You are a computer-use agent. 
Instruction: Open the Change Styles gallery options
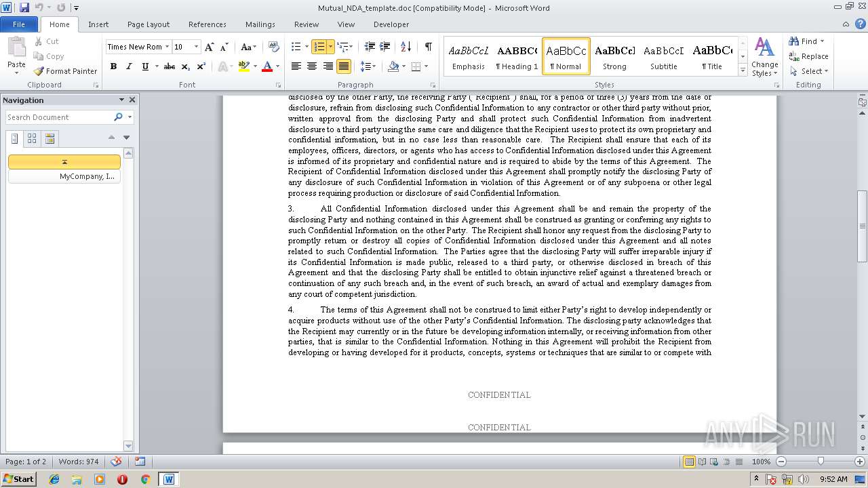click(x=764, y=58)
